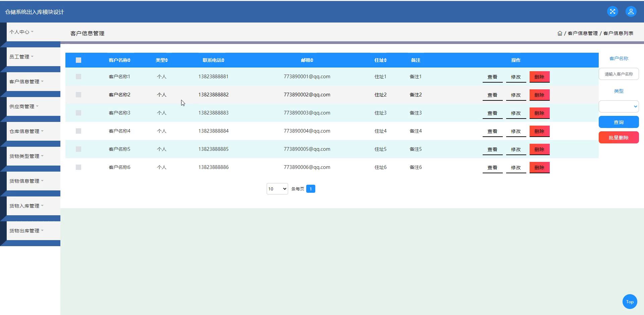Expand 货物类型管理 sidebar menu

(33, 156)
